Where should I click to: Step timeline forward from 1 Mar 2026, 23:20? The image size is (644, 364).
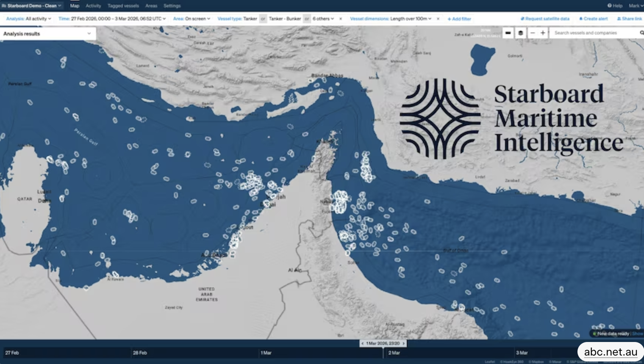pyautogui.click(x=404, y=343)
